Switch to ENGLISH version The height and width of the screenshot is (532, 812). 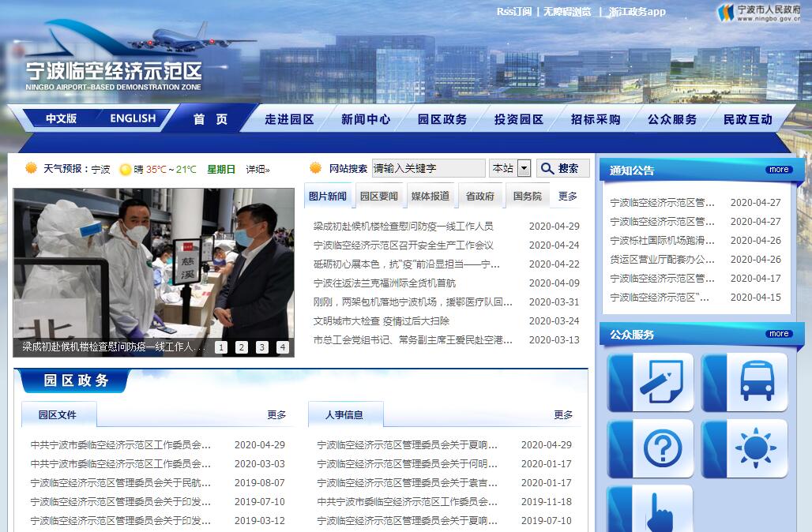133,118
